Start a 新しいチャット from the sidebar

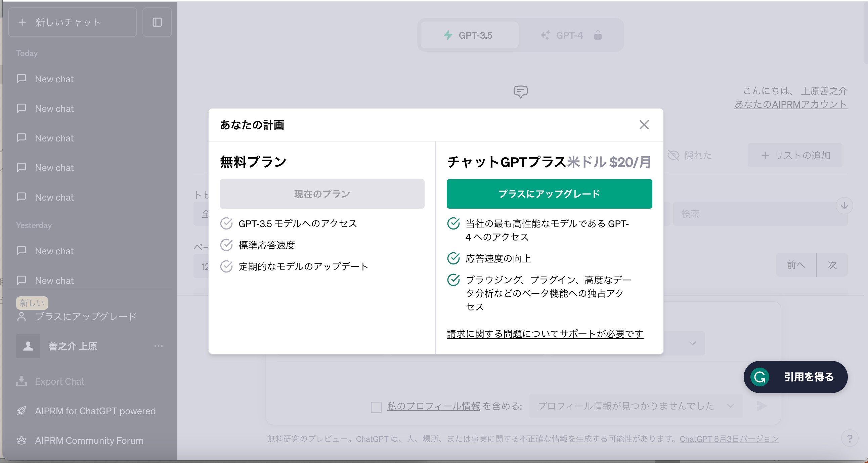[x=73, y=22]
